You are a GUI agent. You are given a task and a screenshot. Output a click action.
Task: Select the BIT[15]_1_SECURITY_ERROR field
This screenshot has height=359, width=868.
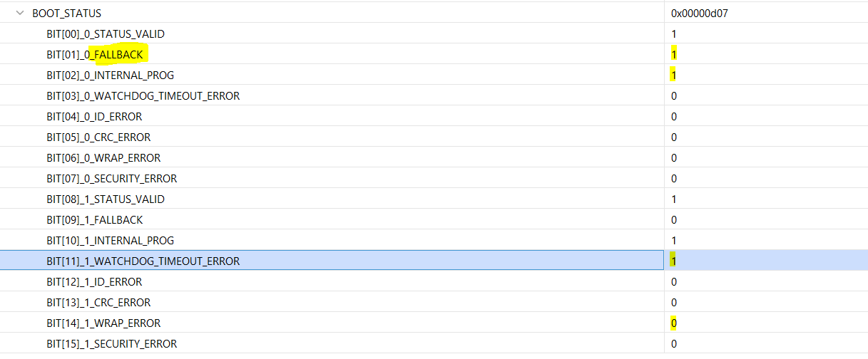[x=111, y=344]
